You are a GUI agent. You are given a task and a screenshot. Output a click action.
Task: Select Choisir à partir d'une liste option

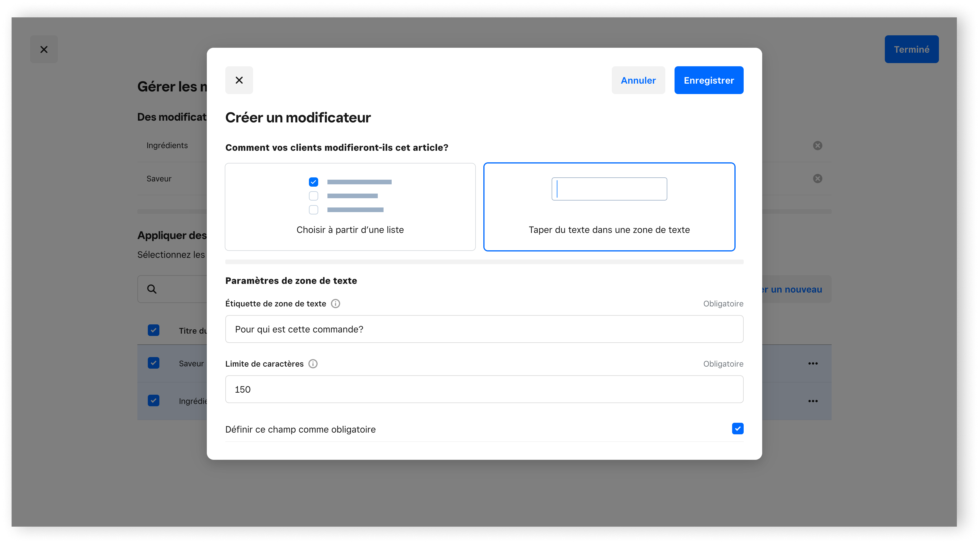point(350,207)
